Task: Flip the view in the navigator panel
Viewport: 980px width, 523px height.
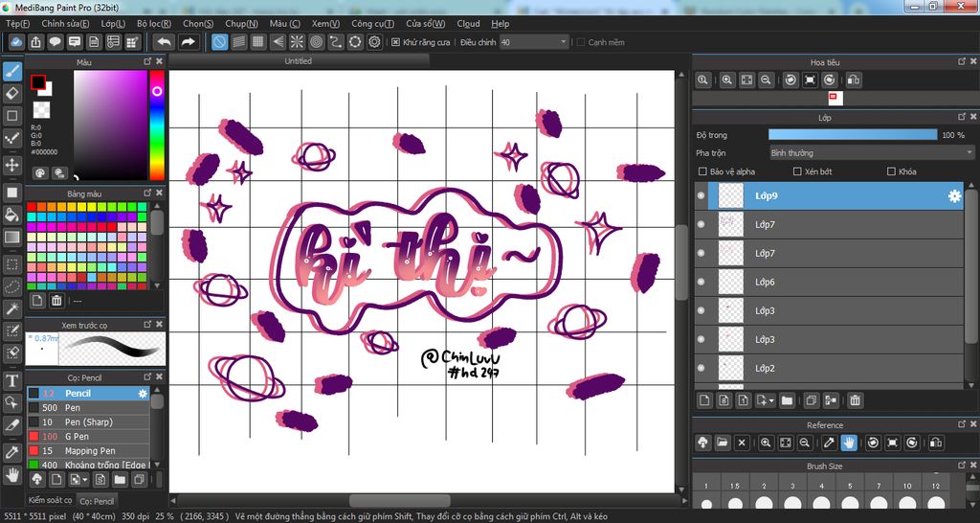Action: click(x=854, y=80)
